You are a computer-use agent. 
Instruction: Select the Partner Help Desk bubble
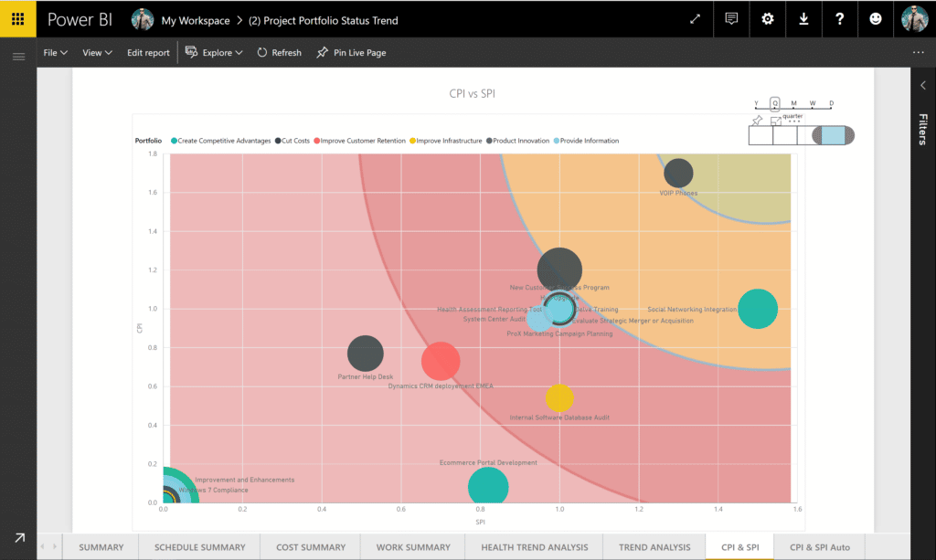366,353
